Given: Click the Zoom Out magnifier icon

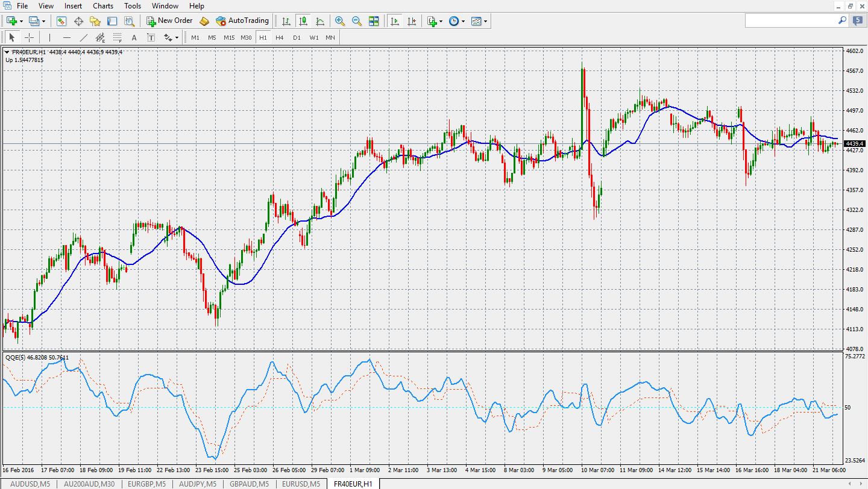Looking at the screenshot, I should point(357,21).
